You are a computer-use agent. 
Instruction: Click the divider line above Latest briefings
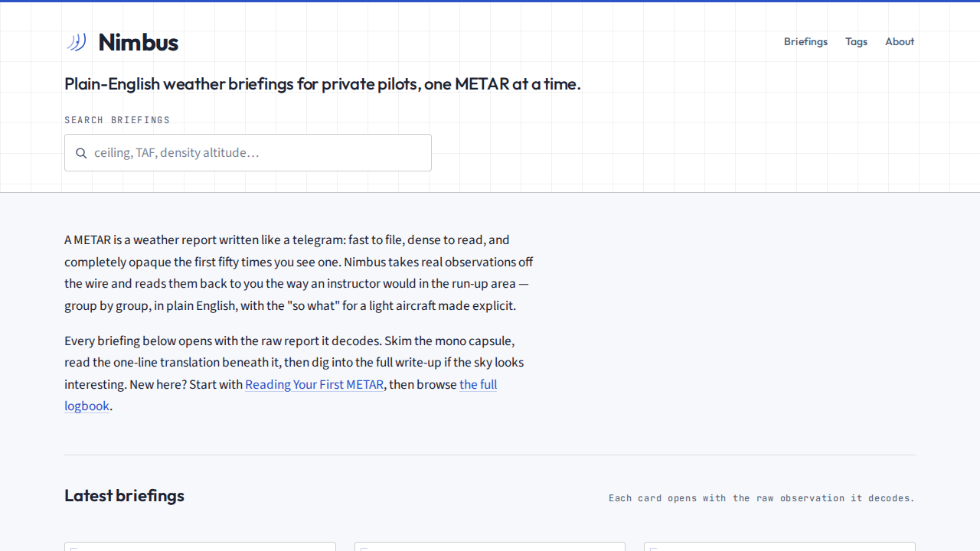pos(490,455)
